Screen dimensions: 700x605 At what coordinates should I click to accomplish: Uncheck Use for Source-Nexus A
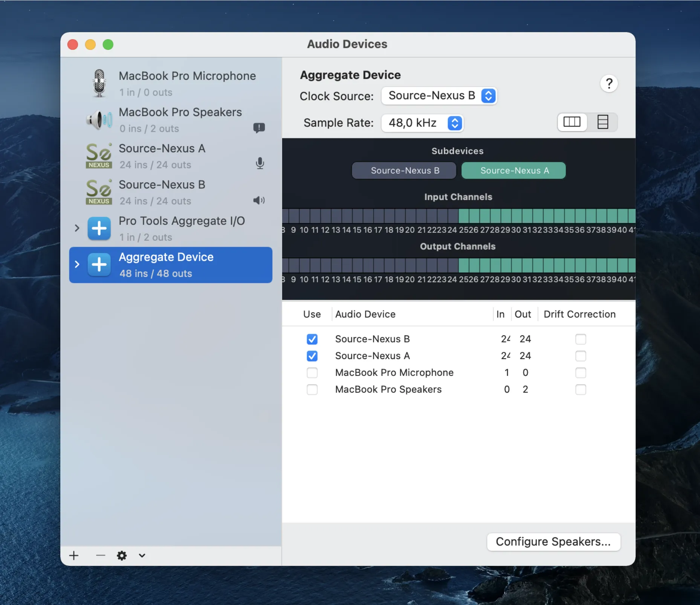312,356
